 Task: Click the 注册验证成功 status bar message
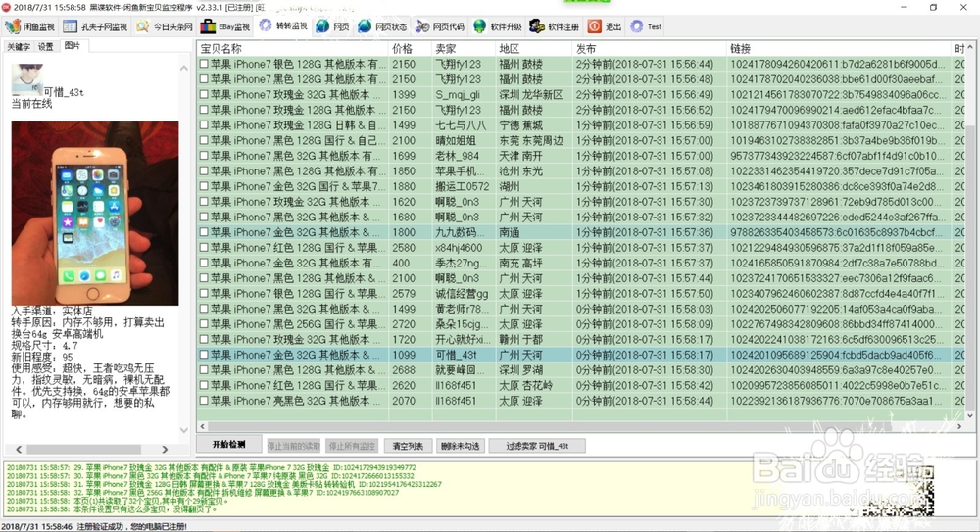132,526
